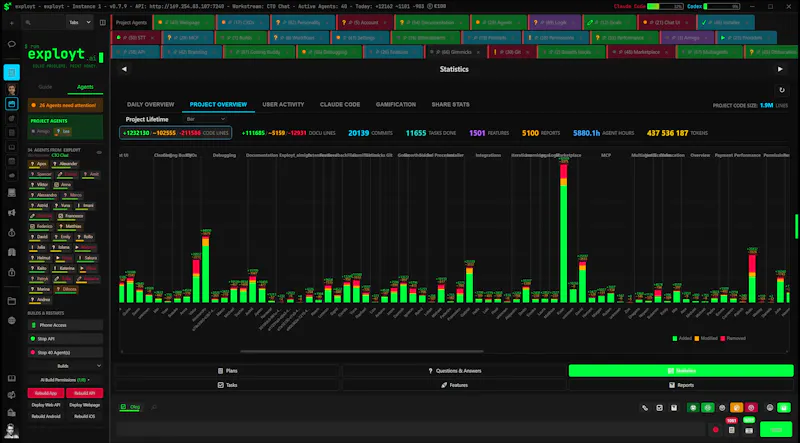The width and height of the screenshot is (800, 443).
Task: Select the highlighted cyan document icon in sidebar
Action: coord(12,72)
